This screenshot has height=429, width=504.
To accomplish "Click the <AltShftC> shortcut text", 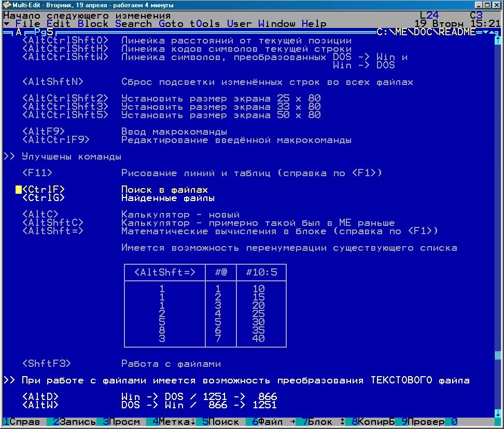I will tap(53, 222).
